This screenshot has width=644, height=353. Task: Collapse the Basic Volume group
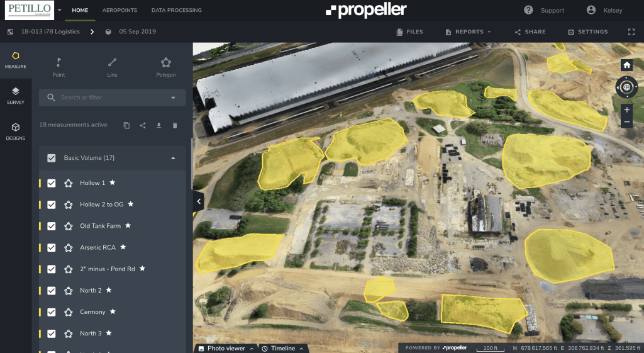coord(174,158)
